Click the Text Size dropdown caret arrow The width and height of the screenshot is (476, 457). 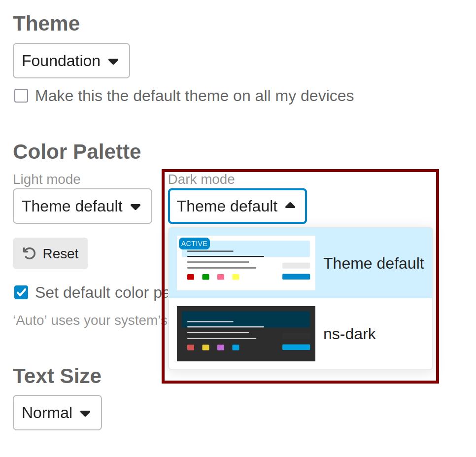click(85, 413)
